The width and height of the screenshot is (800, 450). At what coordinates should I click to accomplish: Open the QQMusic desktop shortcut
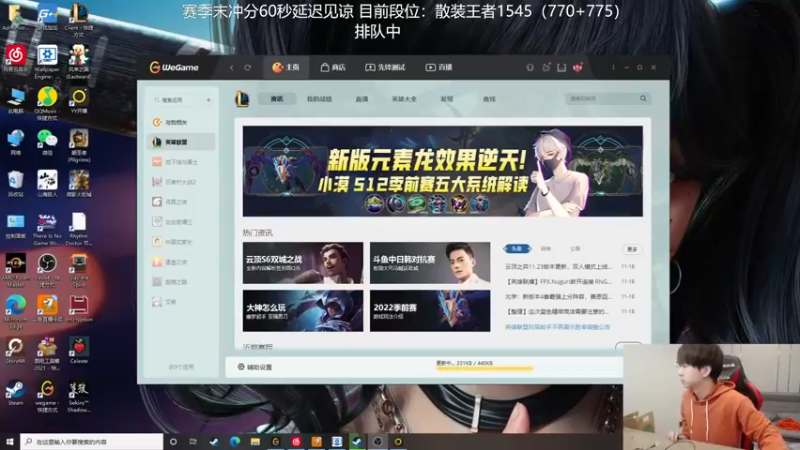pyautogui.click(x=47, y=103)
